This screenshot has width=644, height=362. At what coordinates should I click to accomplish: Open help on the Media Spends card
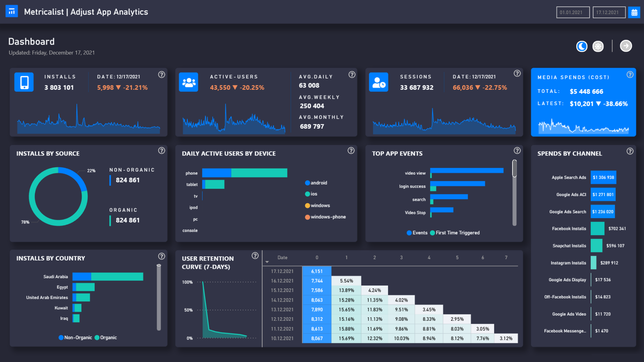(630, 75)
